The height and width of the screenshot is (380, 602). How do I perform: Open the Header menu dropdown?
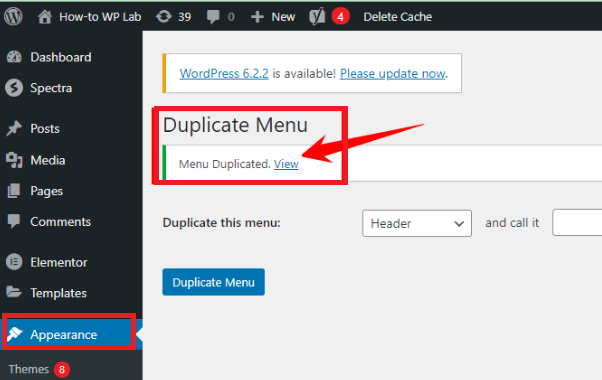[x=417, y=223]
